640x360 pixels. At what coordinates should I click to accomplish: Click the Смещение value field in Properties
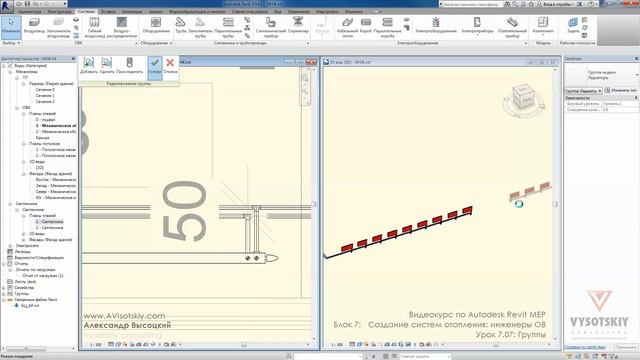[620, 110]
